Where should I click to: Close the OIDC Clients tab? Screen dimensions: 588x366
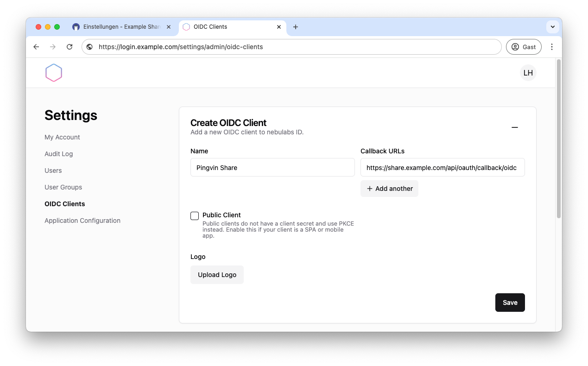(279, 27)
